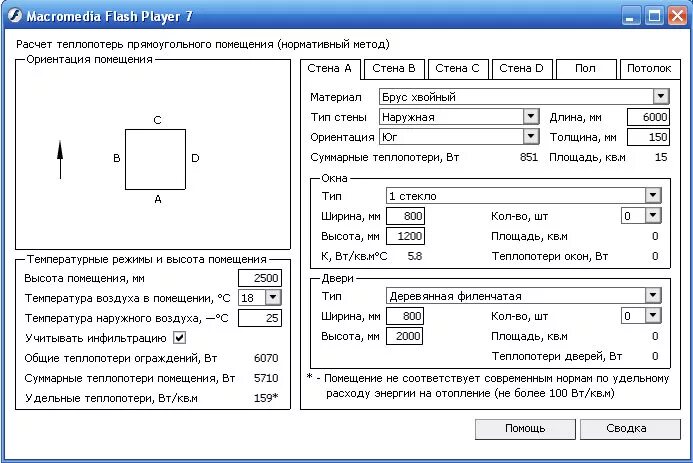Click the window Ширина, мм field
Image resolution: width=693 pixels, height=463 pixels.
coord(405,216)
